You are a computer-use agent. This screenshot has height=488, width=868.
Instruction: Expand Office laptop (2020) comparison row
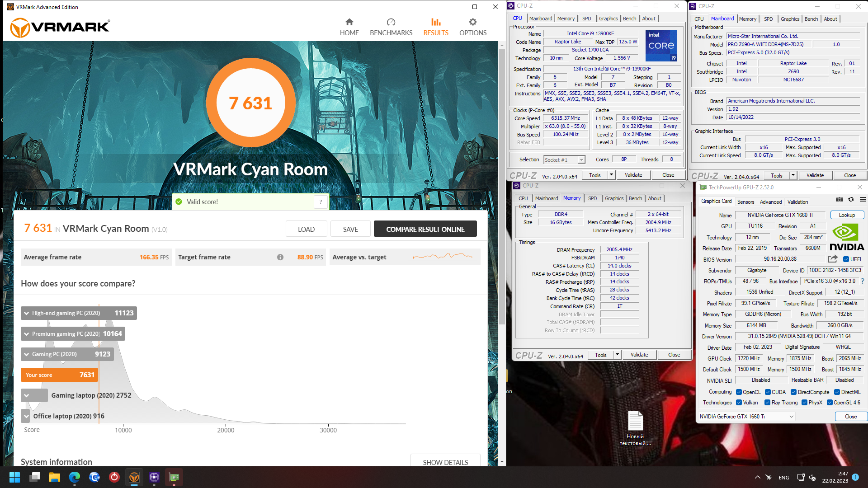[25, 416]
